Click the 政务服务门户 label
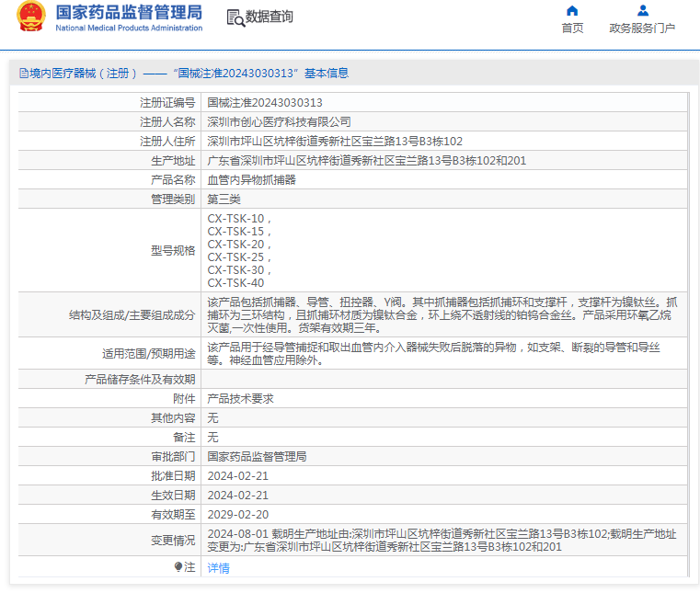 642,29
